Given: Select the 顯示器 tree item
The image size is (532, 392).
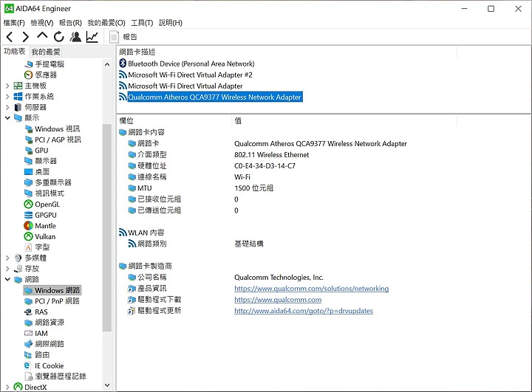Looking at the screenshot, I should pos(41,161).
